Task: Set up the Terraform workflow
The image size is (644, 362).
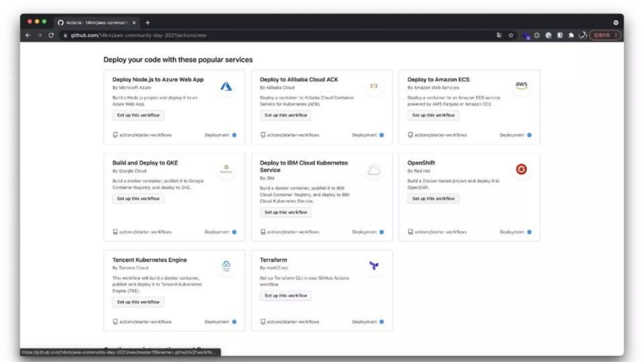Action: [286, 296]
